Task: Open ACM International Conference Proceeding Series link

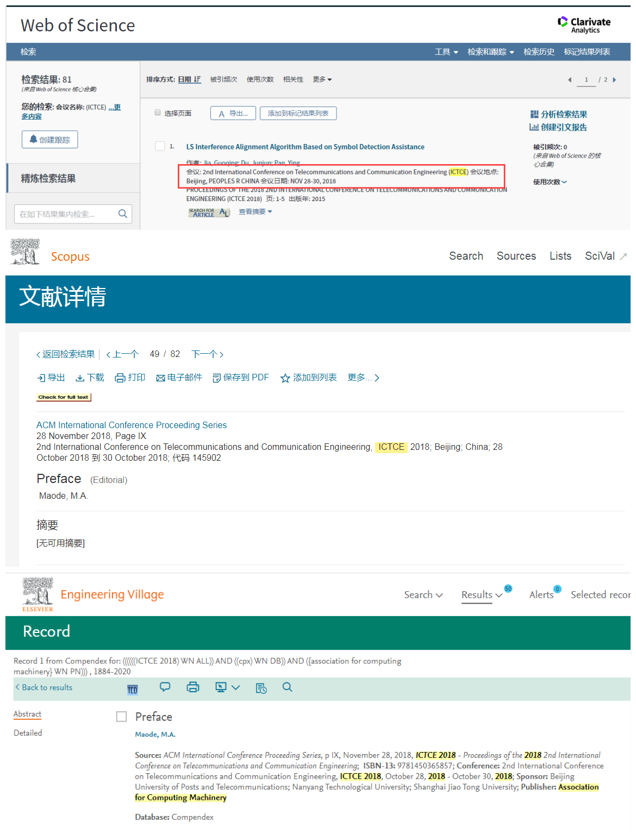Action: click(x=132, y=425)
